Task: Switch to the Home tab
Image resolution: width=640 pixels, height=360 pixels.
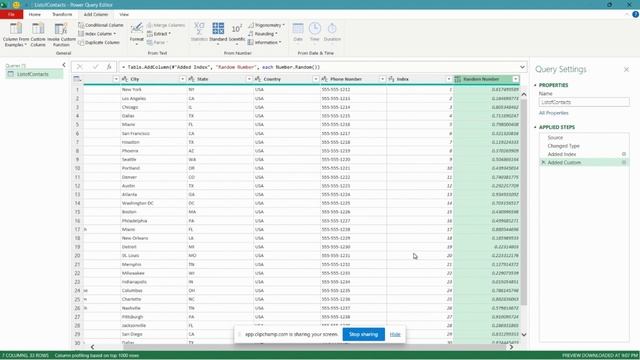Action: (35, 14)
